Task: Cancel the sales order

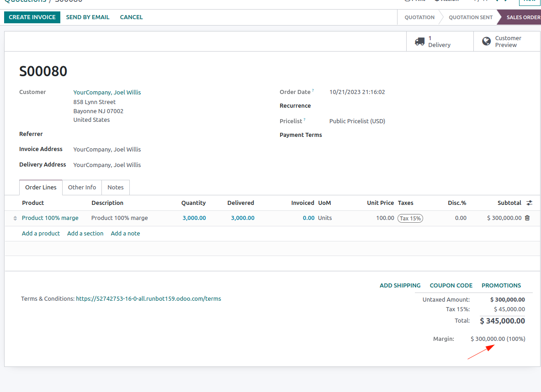Action: 131,17
